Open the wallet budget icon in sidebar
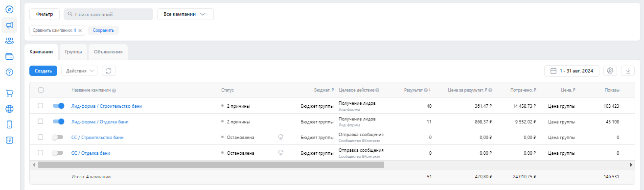Viewport: 644px width, 190px height. coord(9,56)
